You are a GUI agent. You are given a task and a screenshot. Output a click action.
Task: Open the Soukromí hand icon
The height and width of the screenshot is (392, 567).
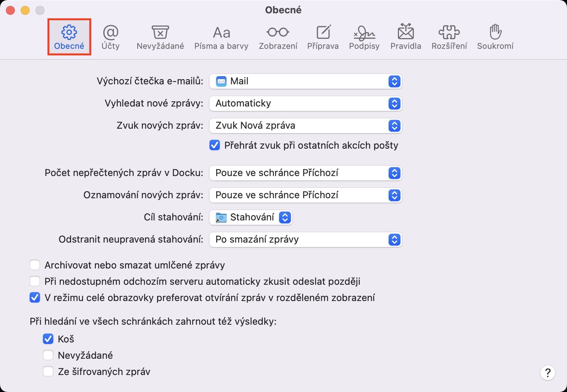coord(495,33)
